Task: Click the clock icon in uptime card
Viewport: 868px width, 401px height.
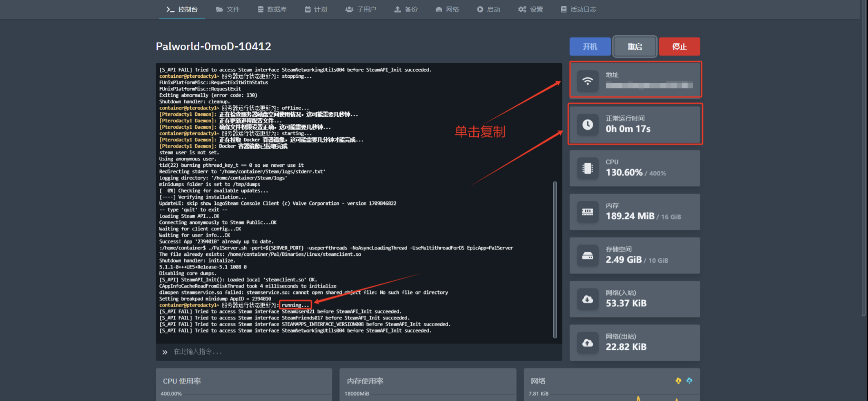Action: tap(588, 125)
